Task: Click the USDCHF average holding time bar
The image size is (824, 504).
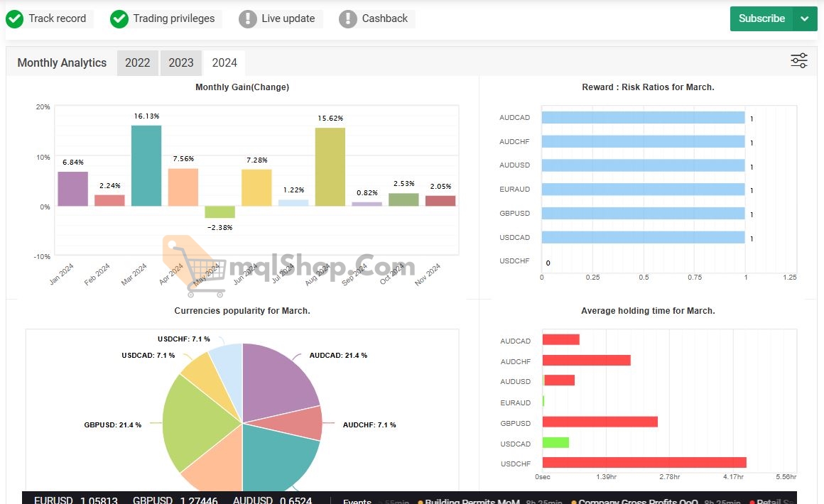Action: (644, 463)
